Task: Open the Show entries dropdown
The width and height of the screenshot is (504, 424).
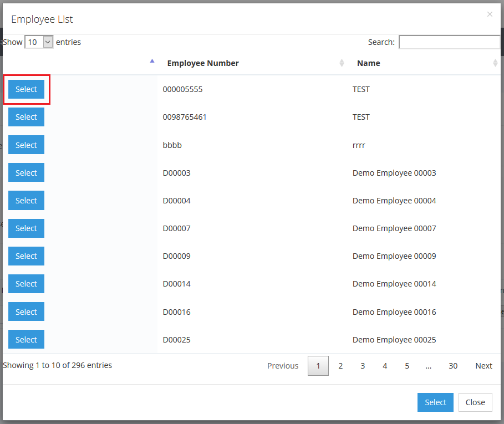Action: tap(39, 42)
